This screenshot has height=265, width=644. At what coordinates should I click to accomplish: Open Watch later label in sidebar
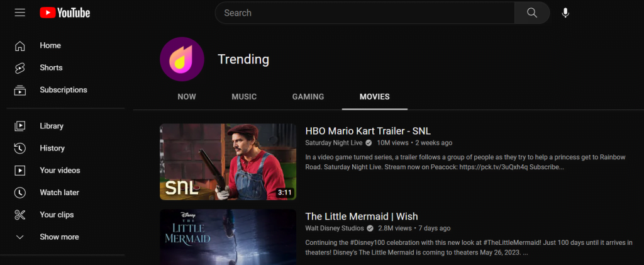tap(60, 193)
